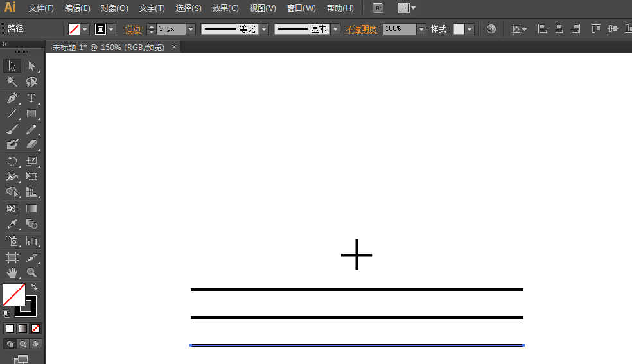Select the Blend tool
632x364 pixels.
tap(31, 224)
